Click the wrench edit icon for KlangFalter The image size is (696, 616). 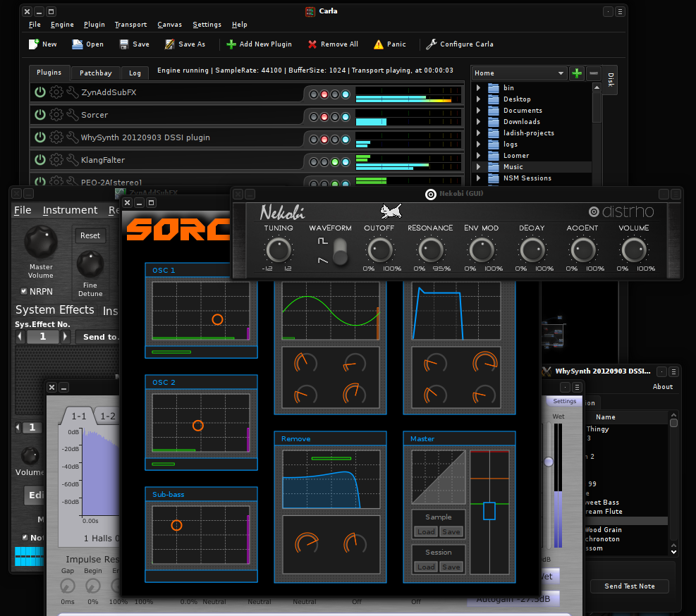72,160
